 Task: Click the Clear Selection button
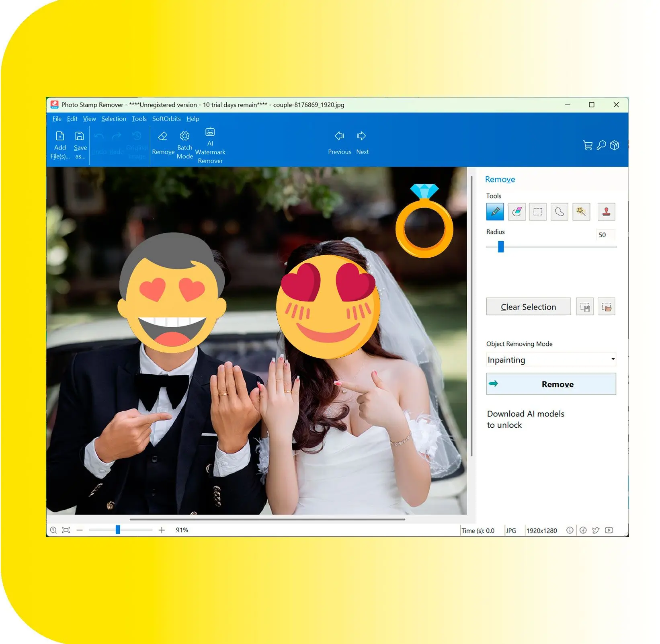coord(528,307)
